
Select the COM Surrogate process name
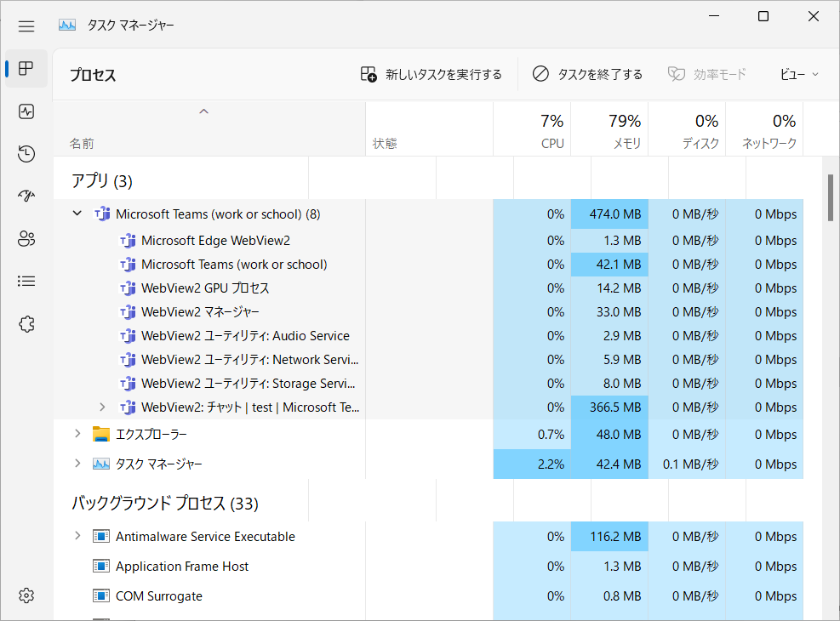[x=159, y=595]
